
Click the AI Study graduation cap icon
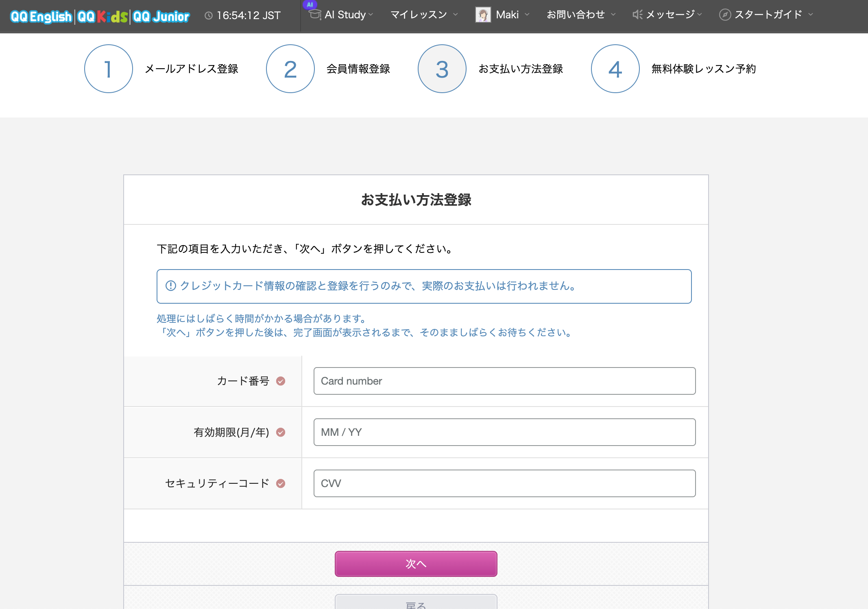tap(315, 15)
